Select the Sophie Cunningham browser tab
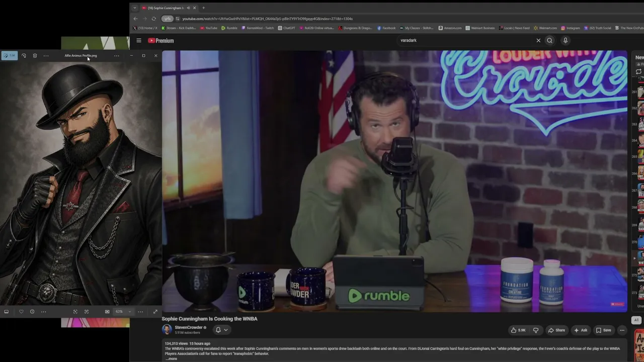The width and height of the screenshot is (644, 362). [169, 8]
